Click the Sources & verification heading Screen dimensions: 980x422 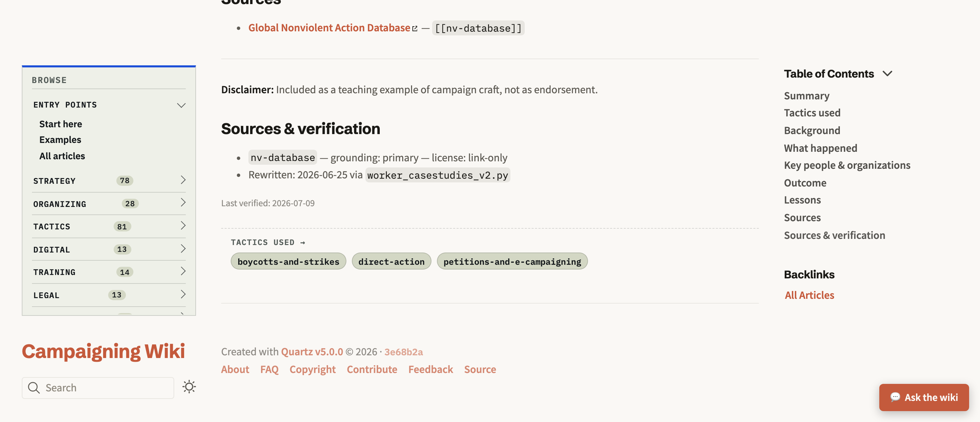[x=300, y=128]
